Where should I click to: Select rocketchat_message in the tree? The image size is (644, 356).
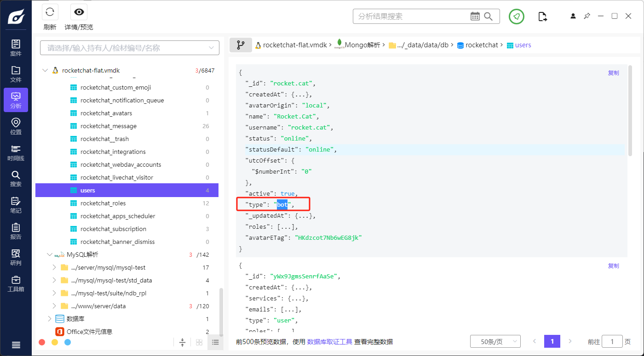109,126
